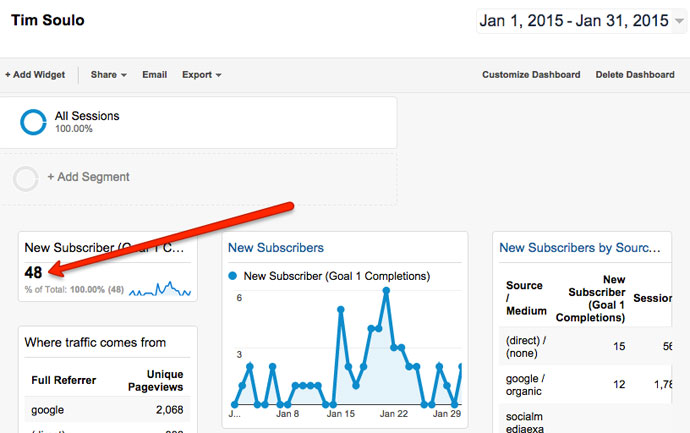
Task: Select the Jan 1 - Jan 31, 2015 date range
Action: (x=573, y=21)
